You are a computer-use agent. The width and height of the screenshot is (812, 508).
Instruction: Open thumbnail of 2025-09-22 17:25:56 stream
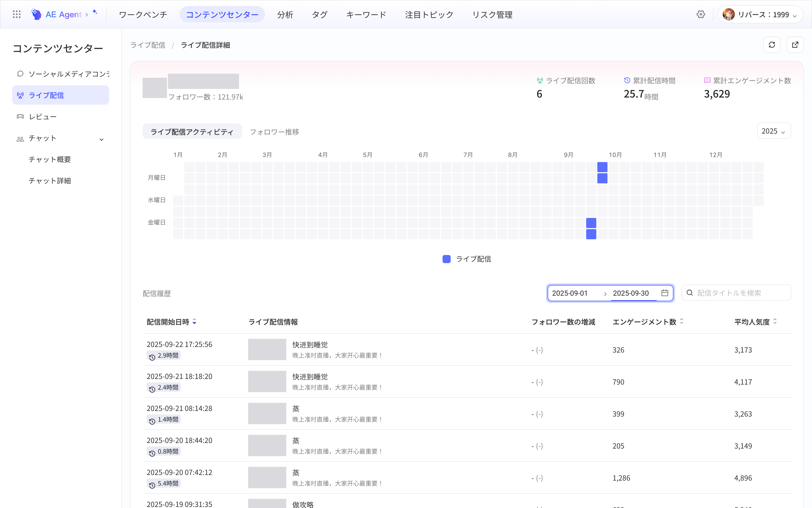[267, 350]
